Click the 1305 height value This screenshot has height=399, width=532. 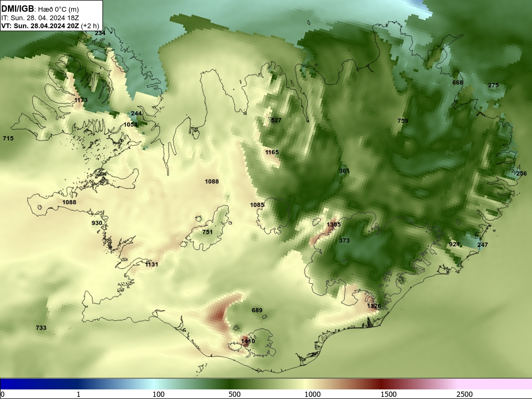334,225
